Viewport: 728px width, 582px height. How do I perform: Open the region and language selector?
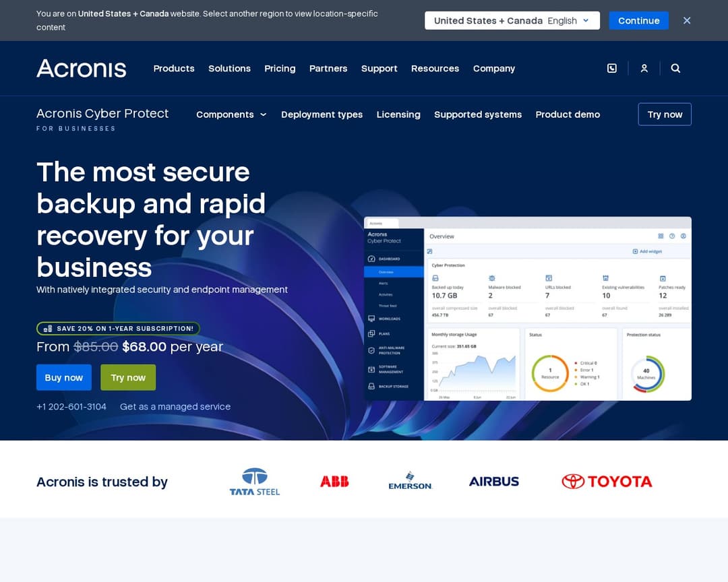click(512, 20)
